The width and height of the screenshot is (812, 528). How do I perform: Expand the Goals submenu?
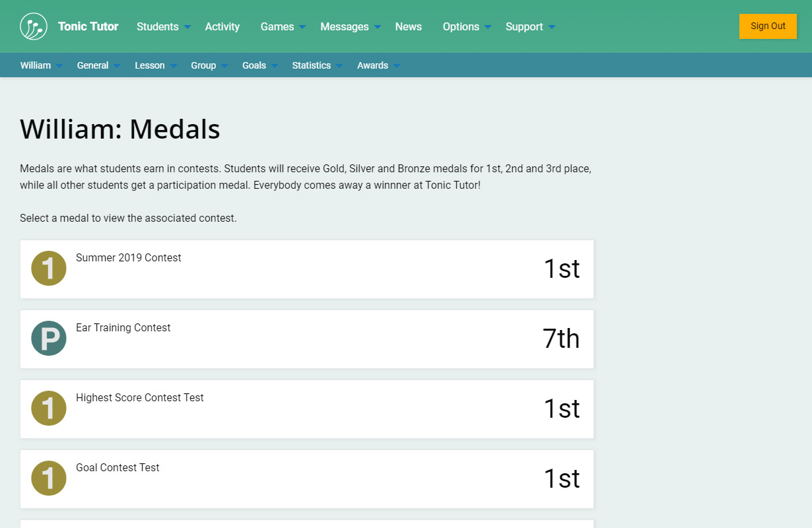[259, 65]
